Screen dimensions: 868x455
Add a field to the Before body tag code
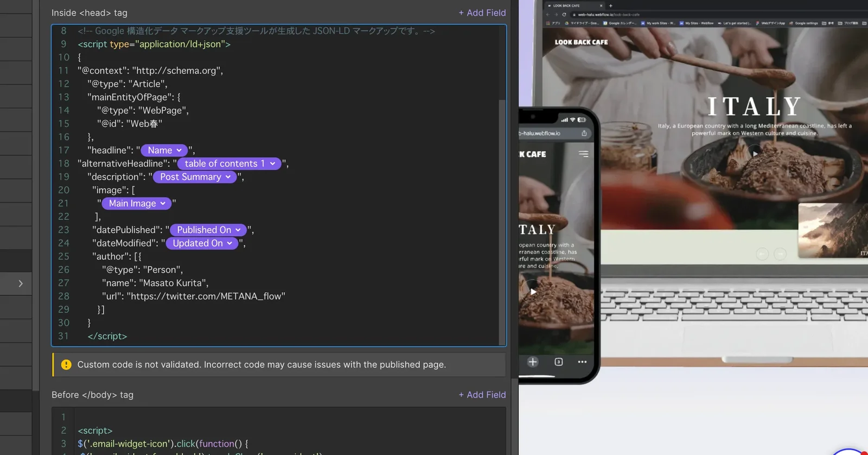pyautogui.click(x=482, y=395)
